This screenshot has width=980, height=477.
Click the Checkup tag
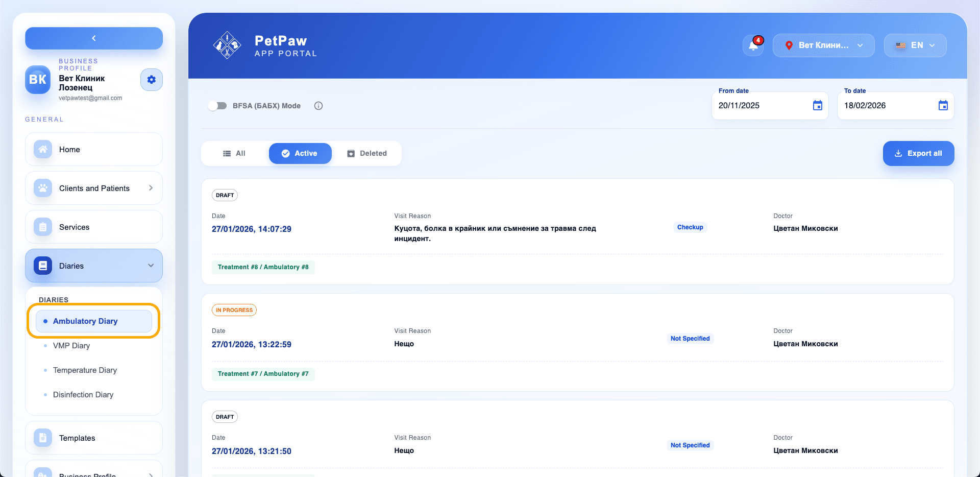pyautogui.click(x=690, y=227)
